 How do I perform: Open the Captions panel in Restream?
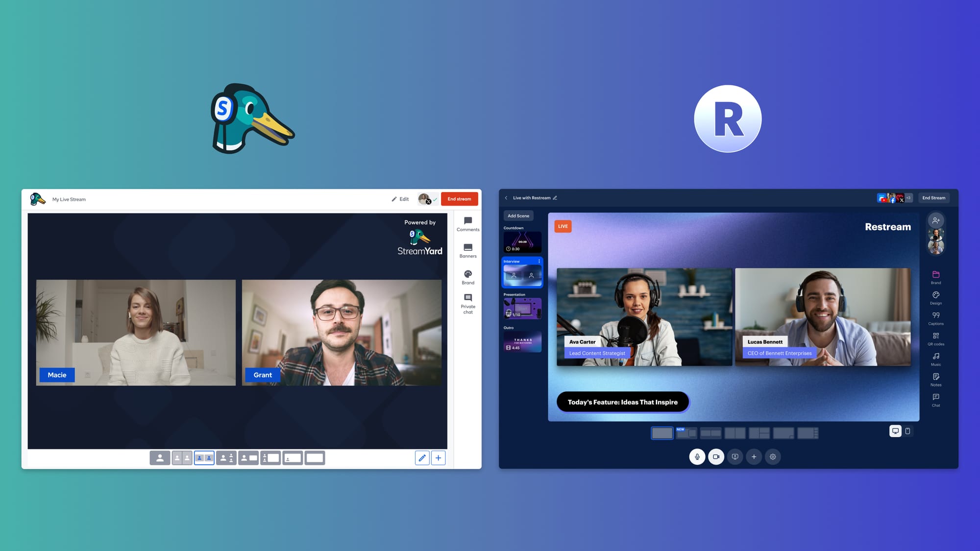click(936, 318)
